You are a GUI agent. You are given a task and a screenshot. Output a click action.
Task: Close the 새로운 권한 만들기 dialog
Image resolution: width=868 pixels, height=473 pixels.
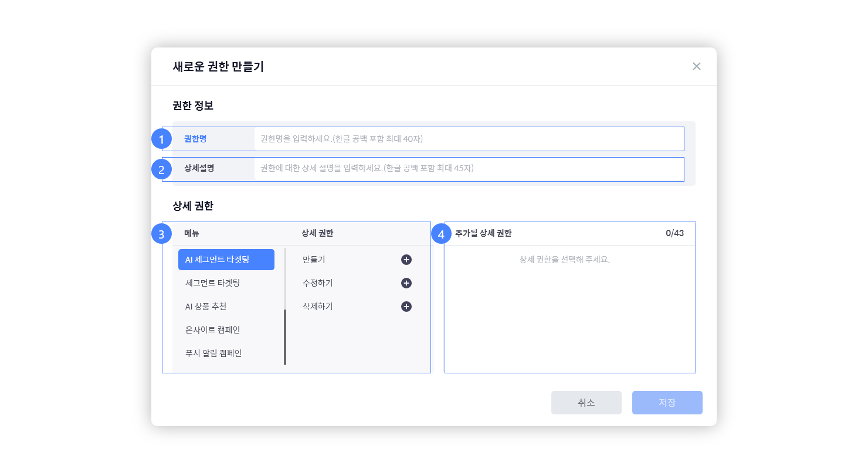coord(696,66)
